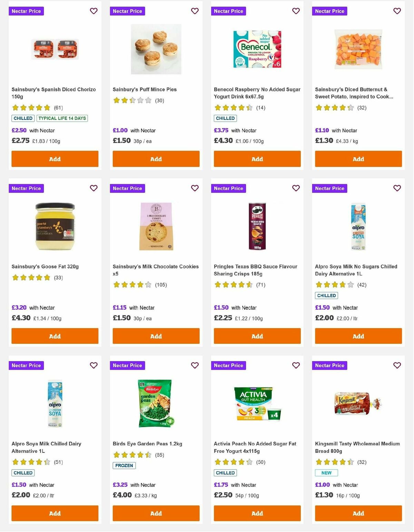The image size is (414, 532).
Task: Favorite Kingsmill Tasty Wholemeal Bread
Action: [397, 365]
